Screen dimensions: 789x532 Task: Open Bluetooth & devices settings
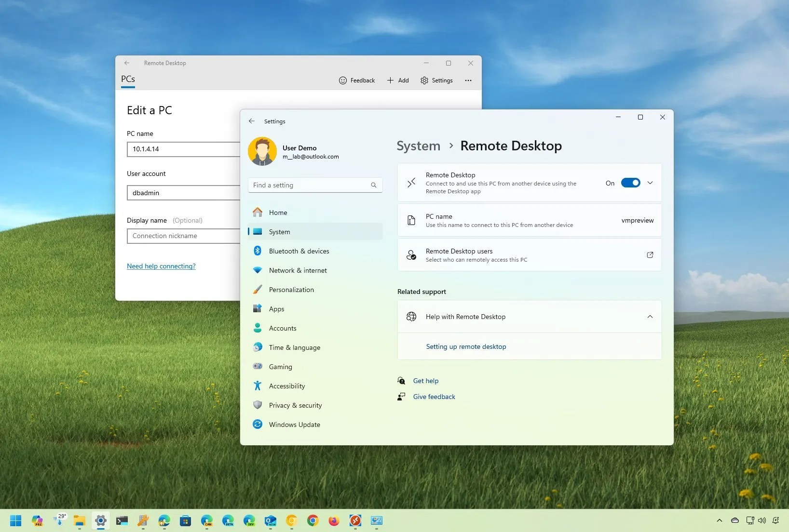[x=299, y=251]
